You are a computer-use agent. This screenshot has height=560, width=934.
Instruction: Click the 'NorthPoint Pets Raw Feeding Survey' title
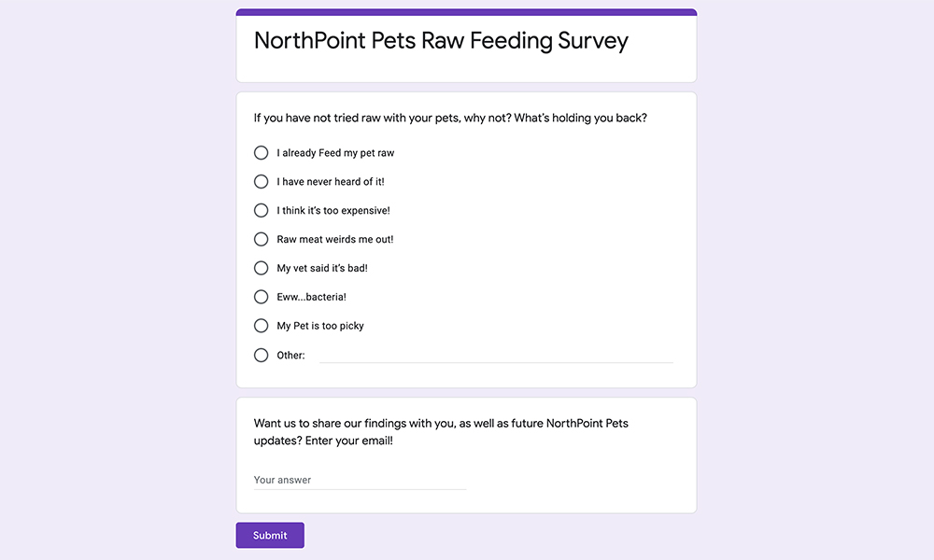tap(441, 41)
